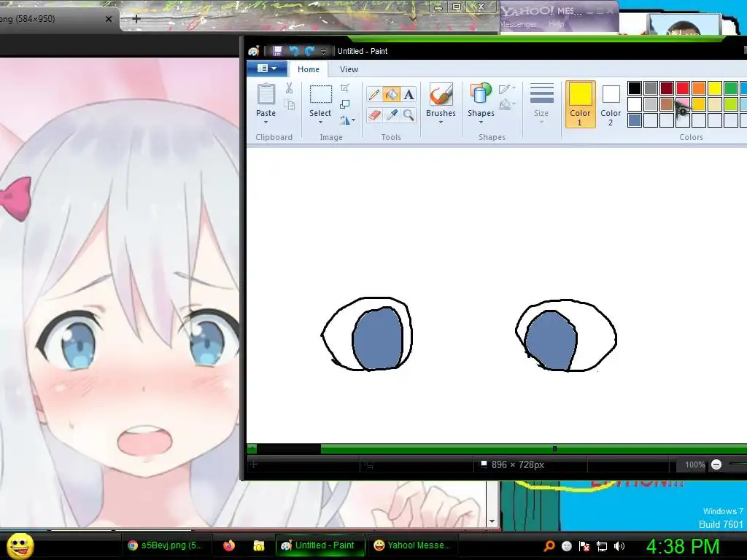Pick the white color swatch
The image size is (747, 560).
tap(634, 104)
